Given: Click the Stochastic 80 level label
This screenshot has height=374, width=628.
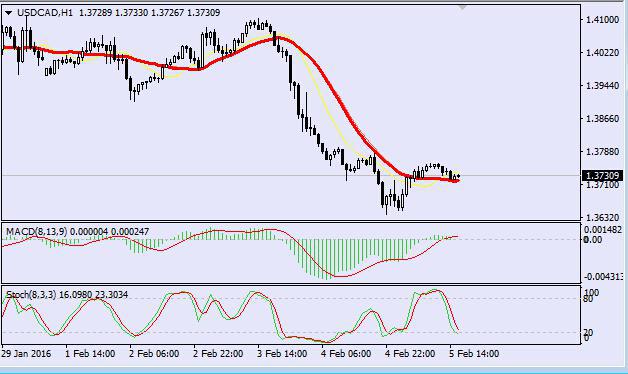Looking at the screenshot, I should [x=588, y=299].
